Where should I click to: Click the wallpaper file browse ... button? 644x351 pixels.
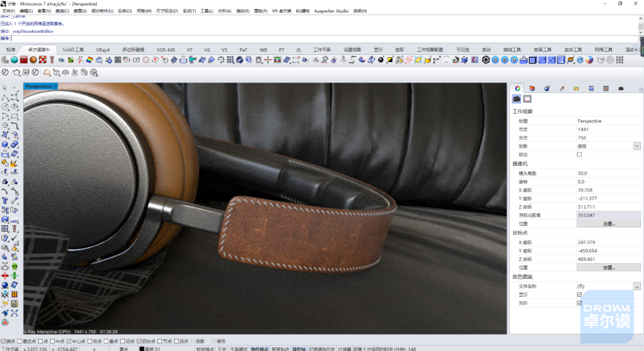point(637,287)
